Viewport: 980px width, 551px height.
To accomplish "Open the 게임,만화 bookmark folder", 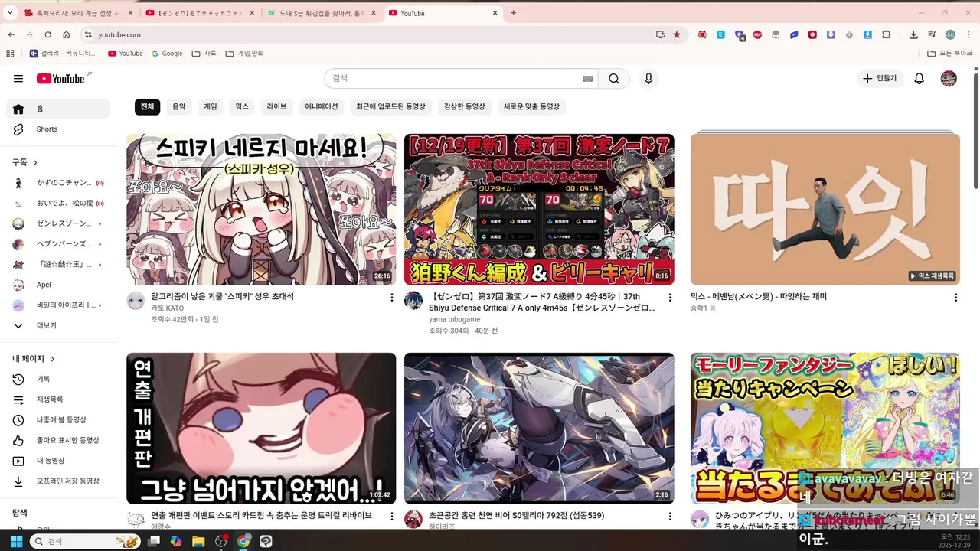I will [x=245, y=54].
